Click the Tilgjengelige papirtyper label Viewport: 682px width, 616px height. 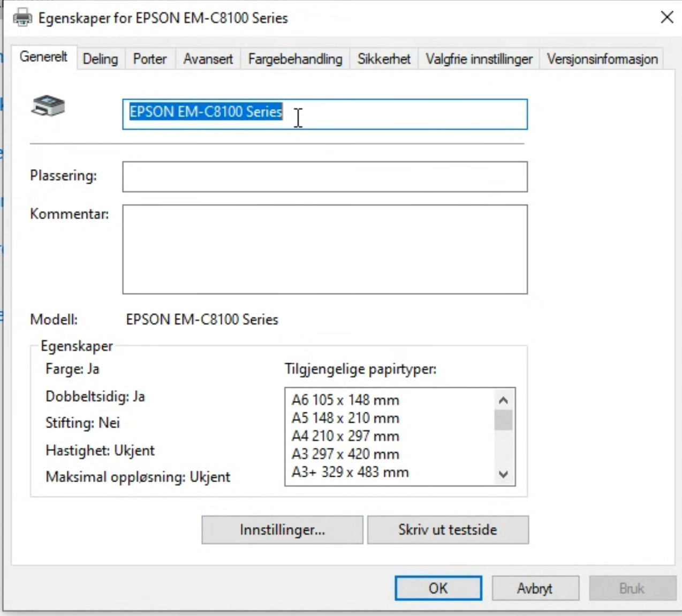[361, 369]
